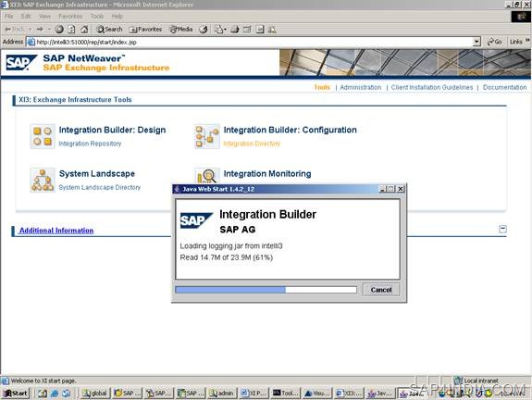Open the Favorites toolbar panel
The image size is (532, 400).
145,30
